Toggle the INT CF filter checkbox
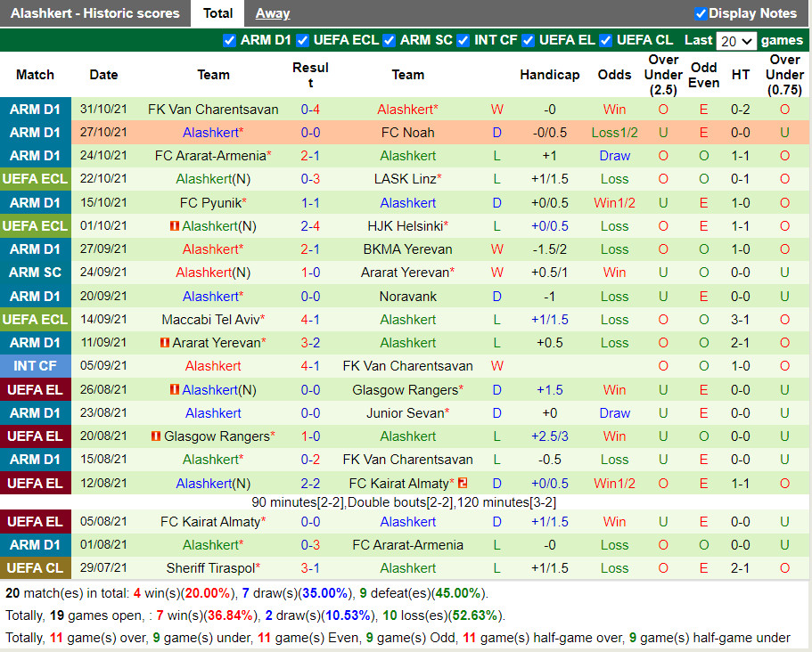812x652 pixels. (463, 40)
